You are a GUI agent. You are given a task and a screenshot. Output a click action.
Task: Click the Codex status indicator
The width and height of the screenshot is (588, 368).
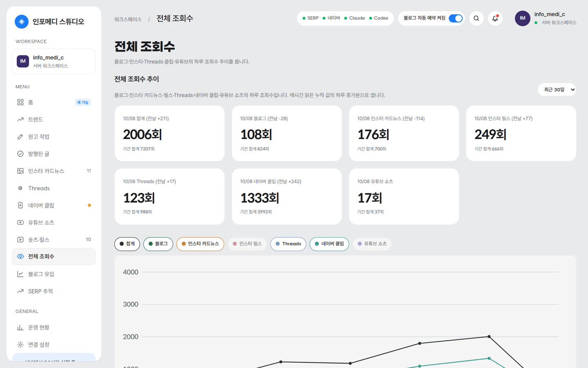pyautogui.click(x=379, y=18)
